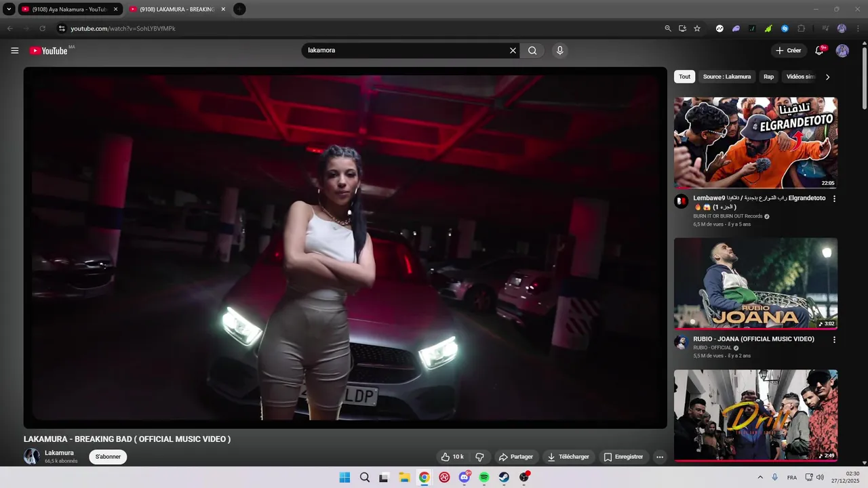Save video with Enregistrer button
Image resolution: width=868 pixels, height=488 pixels.
click(x=623, y=457)
